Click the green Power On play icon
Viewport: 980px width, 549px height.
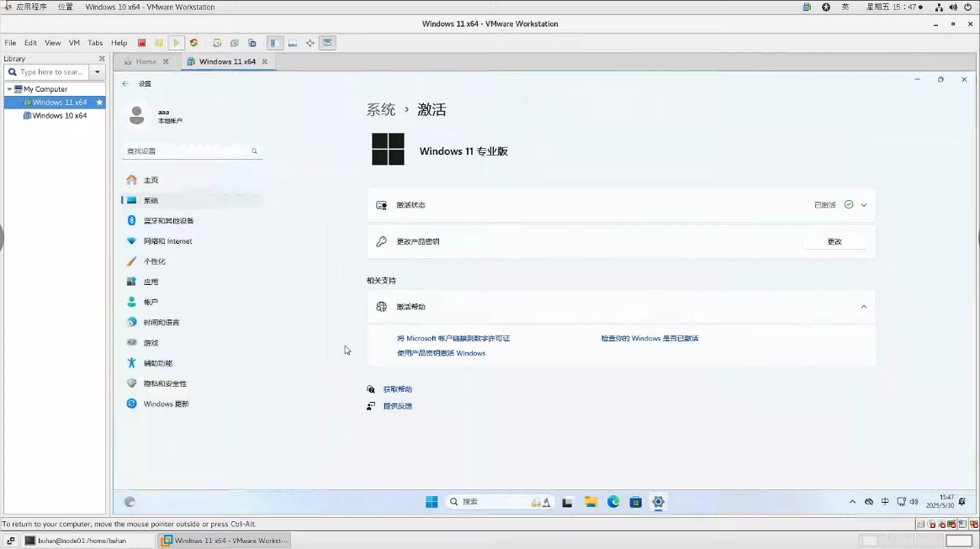pyautogui.click(x=177, y=43)
